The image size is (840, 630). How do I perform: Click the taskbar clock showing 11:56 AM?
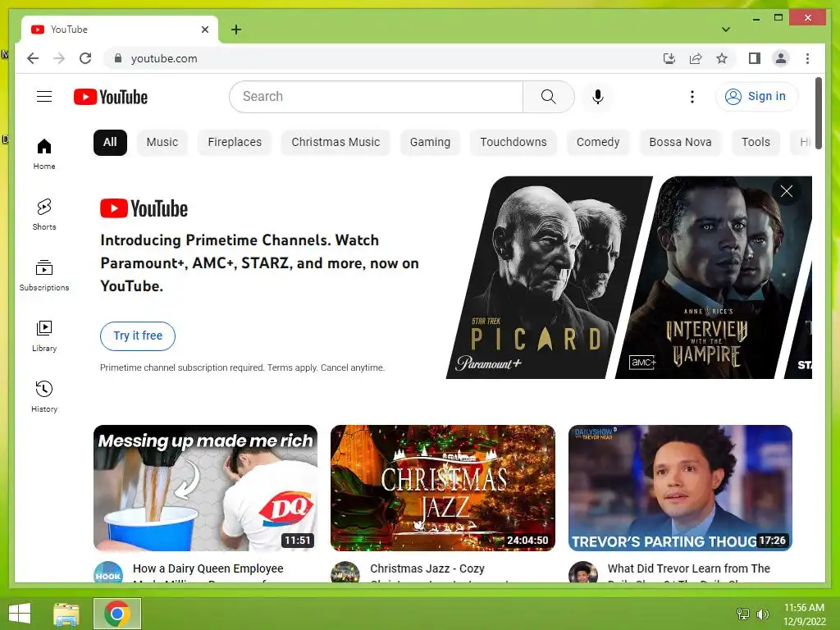804,614
